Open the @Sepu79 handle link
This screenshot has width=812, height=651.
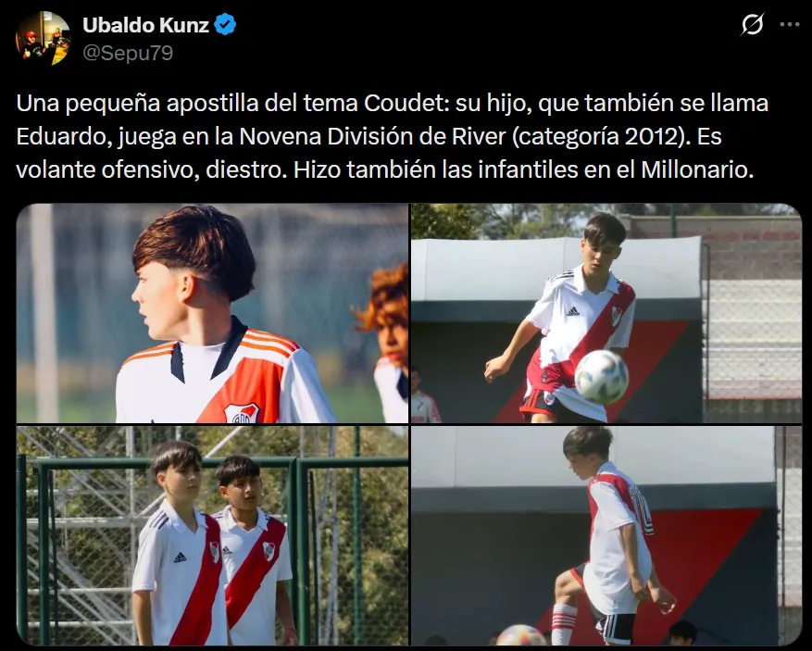point(128,53)
